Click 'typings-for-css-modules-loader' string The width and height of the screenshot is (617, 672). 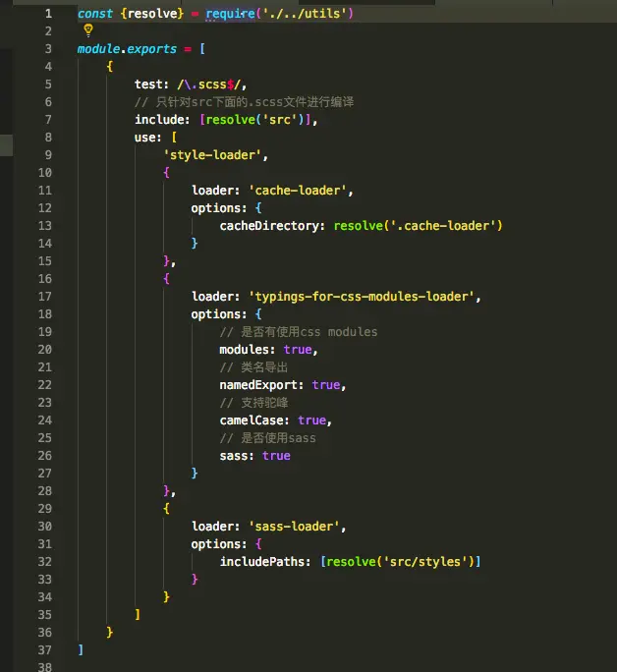pos(362,297)
